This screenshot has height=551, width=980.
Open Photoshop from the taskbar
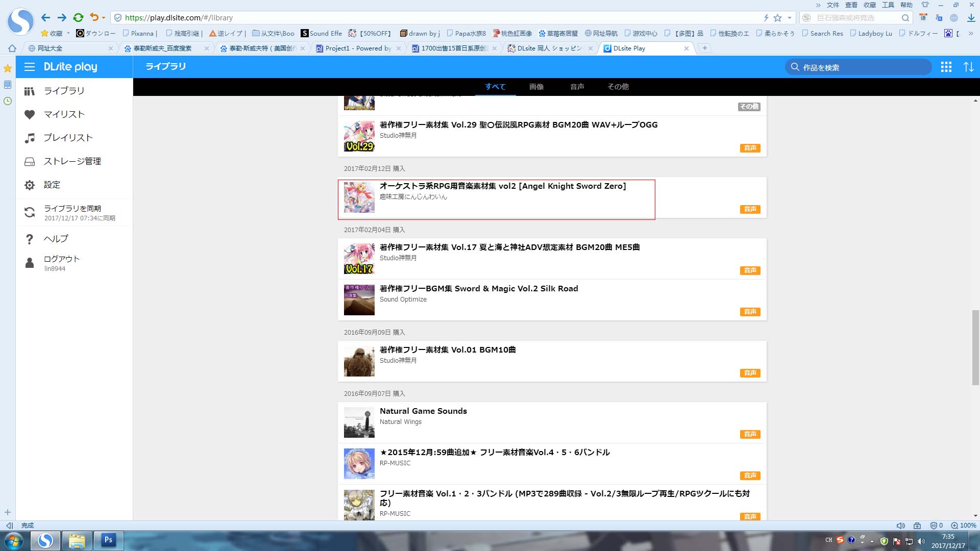(x=108, y=540)
